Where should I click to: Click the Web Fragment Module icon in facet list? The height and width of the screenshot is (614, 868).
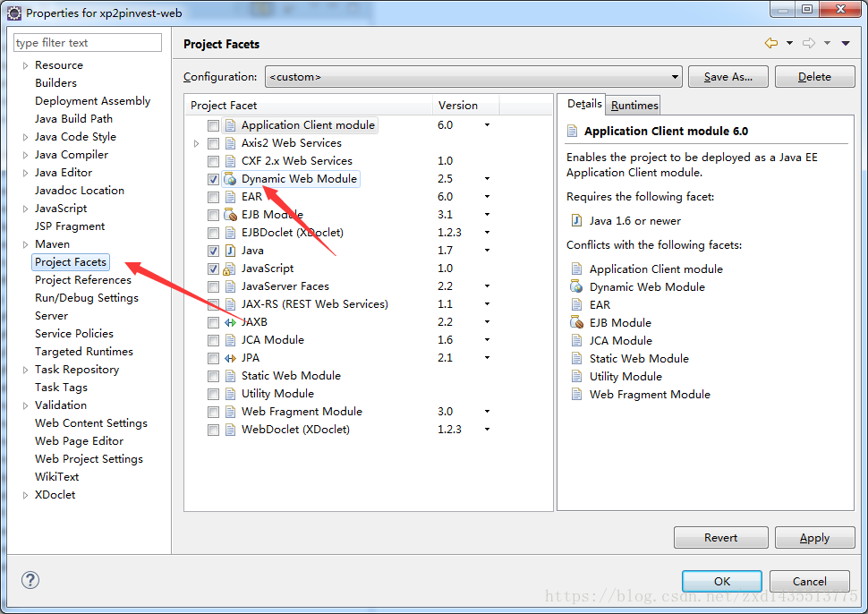[x=230, y=412]
